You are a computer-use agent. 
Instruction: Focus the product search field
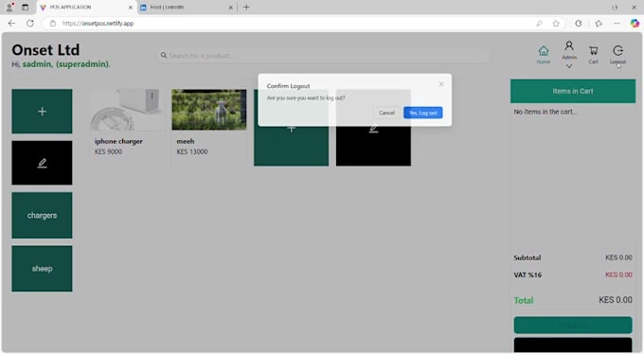[322, 56]
